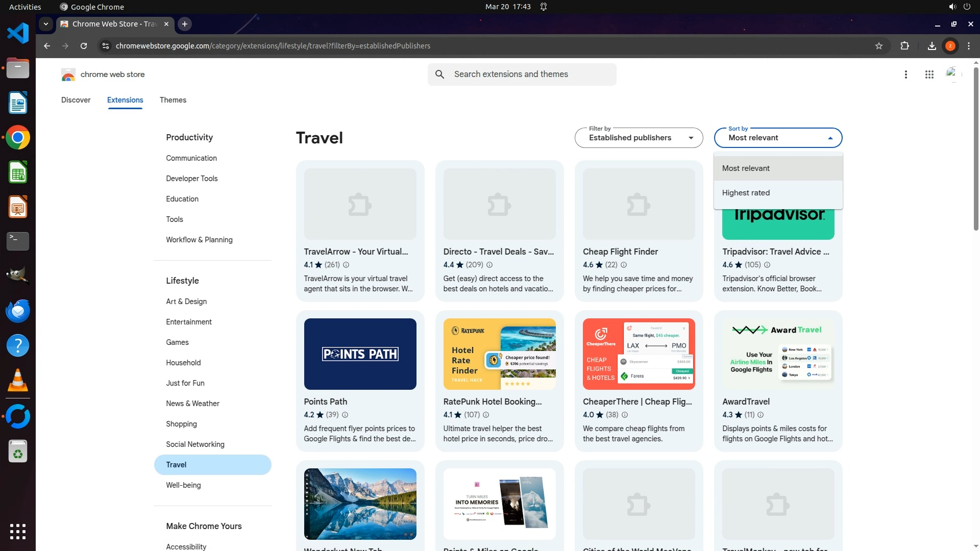Open the News & Weather category
Image resolution: width=980 pixels, height=551 pixels.
point(192,404)
